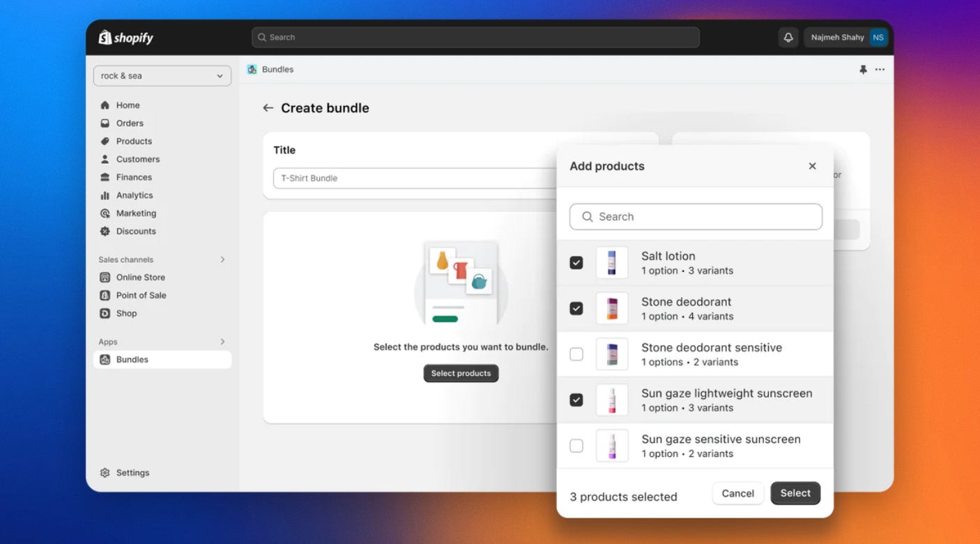Expand the Apps chevron
980x544 pixels.
(222, 342)
